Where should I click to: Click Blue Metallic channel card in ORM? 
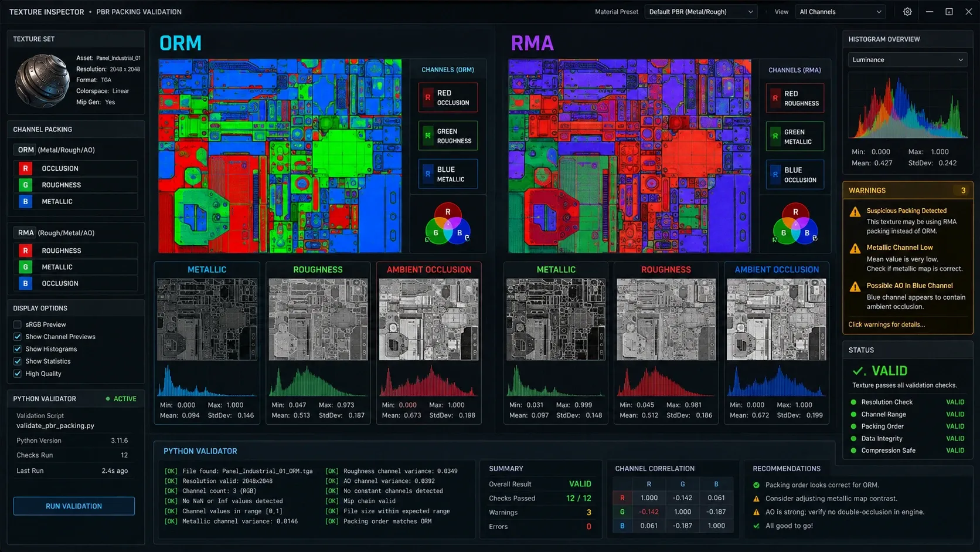tap(448, 174)
